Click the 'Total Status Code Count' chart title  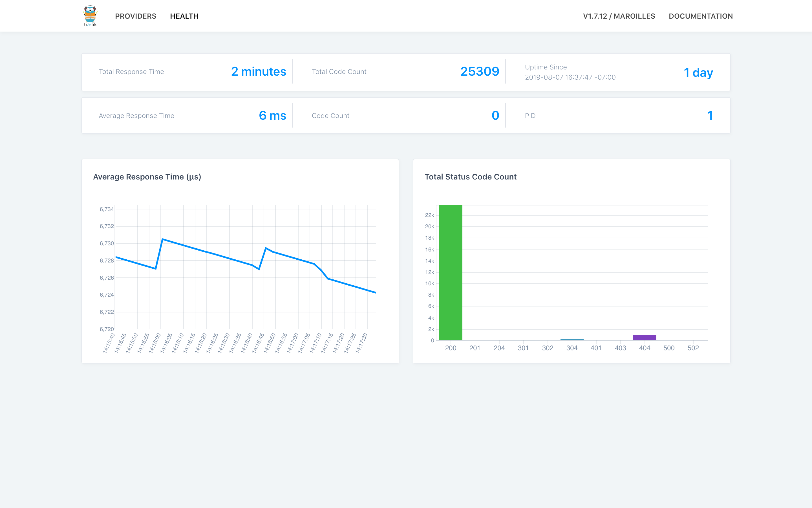click(470, 177)
